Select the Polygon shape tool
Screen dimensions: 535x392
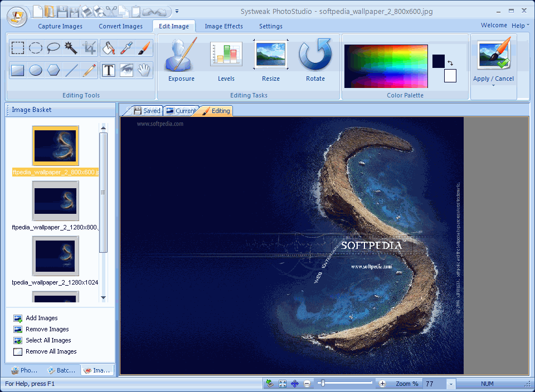tap(53, 70)
